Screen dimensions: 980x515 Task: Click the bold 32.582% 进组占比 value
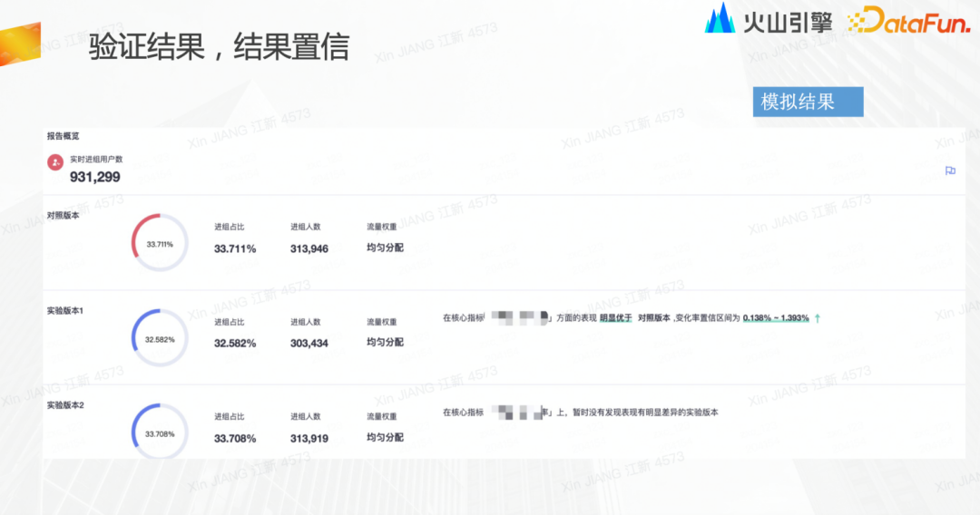pos(235,344)
